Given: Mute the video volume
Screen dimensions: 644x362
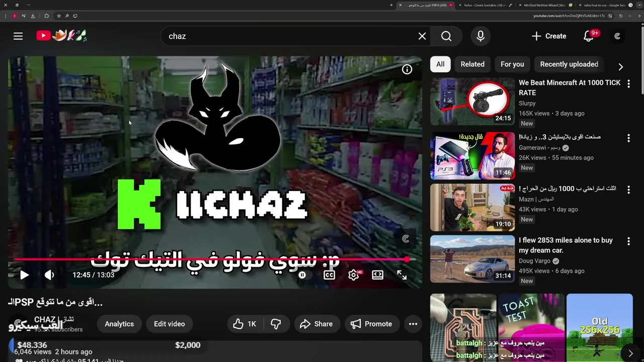Looking at the screenshot, I should pyautogui.click(x=49, y=275).
